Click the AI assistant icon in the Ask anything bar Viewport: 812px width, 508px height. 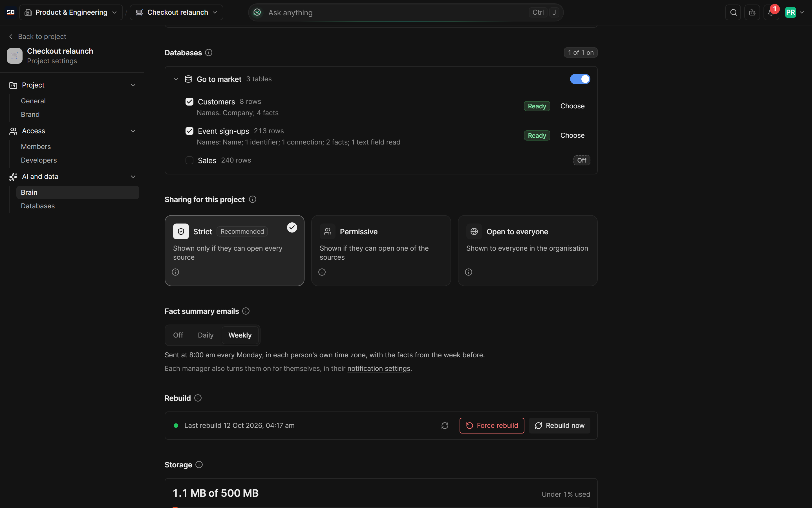click(x=257, y=12)
